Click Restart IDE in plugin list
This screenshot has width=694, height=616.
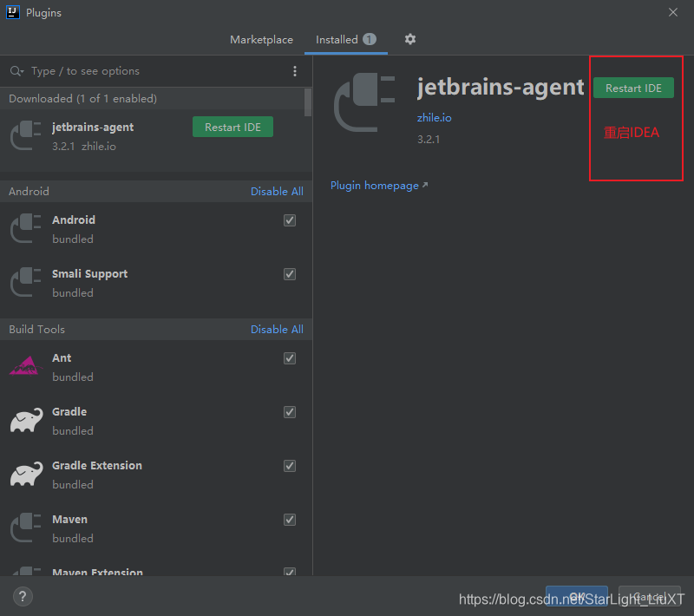point(232,127)
